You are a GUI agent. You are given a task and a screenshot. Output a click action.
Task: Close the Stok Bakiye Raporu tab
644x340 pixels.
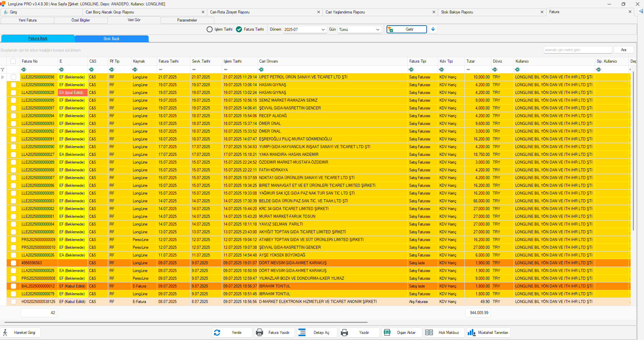click(x=542, y=12)
